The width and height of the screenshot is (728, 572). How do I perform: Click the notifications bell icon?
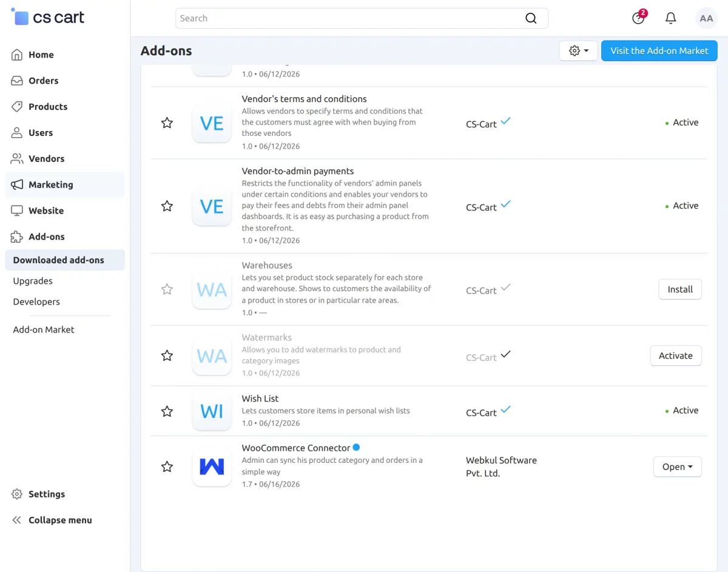coord(670,18)
